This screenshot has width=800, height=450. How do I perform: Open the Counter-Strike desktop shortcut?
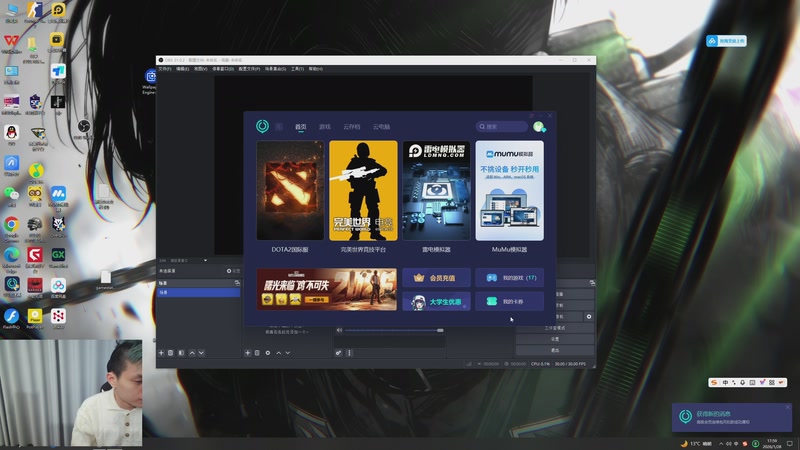[x=34, y=13]
